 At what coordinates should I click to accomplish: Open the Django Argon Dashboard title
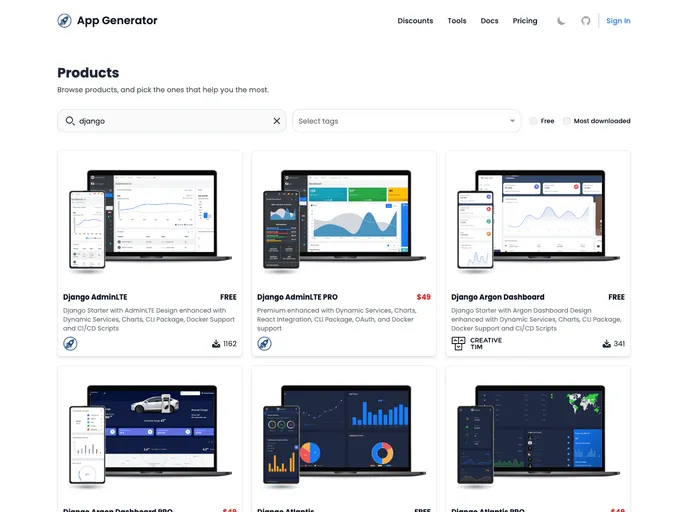point(498,297)
